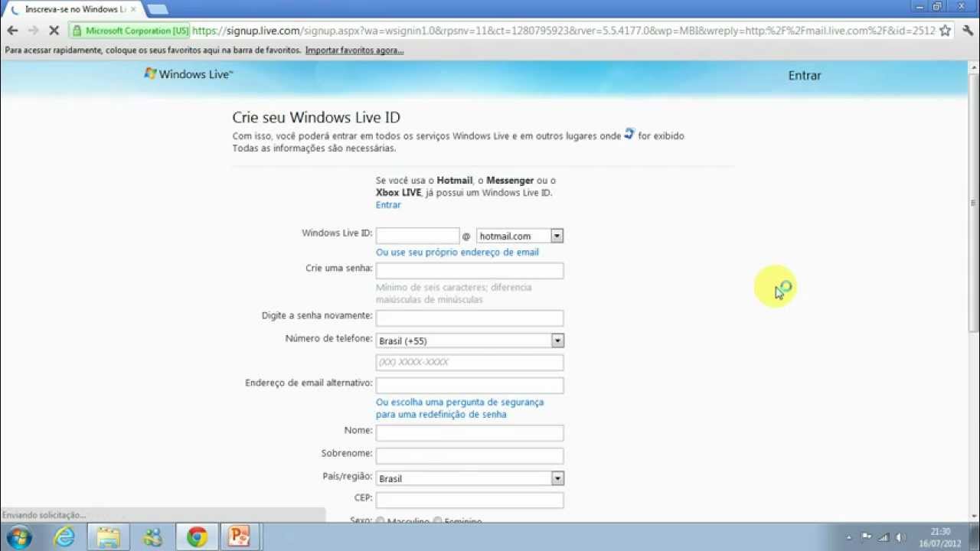Click the Entrar link under Xbox LIVE
This screenshot has height=551, width=980.
pyautogui.click(x=388, y=205)
